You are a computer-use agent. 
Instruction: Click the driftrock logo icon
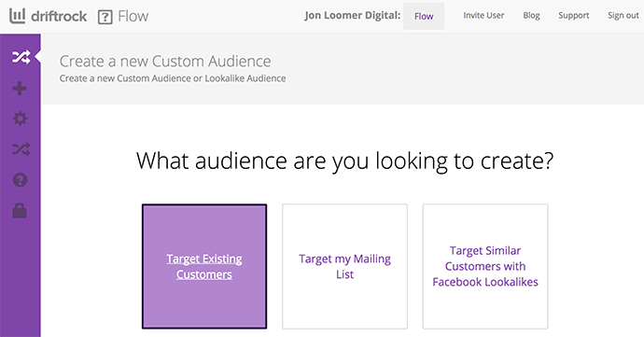click(x=17, y=16)
